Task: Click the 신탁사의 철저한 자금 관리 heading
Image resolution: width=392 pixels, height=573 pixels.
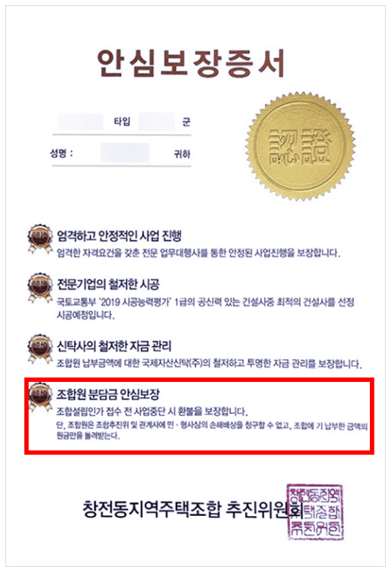Action: tap(113, 345)
